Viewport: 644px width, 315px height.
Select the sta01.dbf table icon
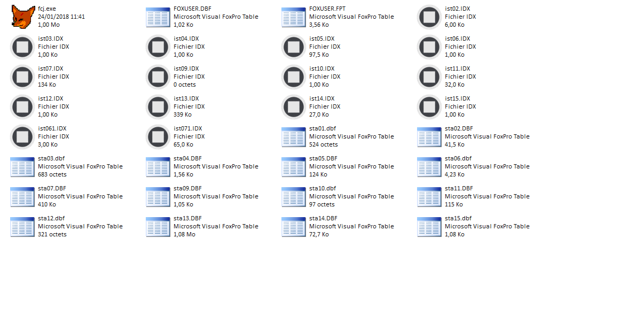pyautogui.click(x=294, y=137)
